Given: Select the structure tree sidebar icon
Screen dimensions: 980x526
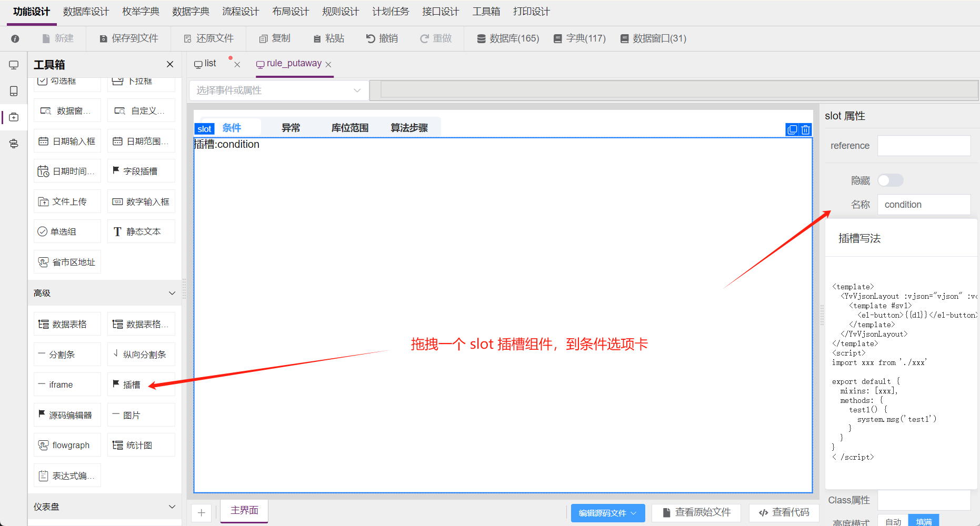Looking at the screenshot, I should (x=14, y=144).
